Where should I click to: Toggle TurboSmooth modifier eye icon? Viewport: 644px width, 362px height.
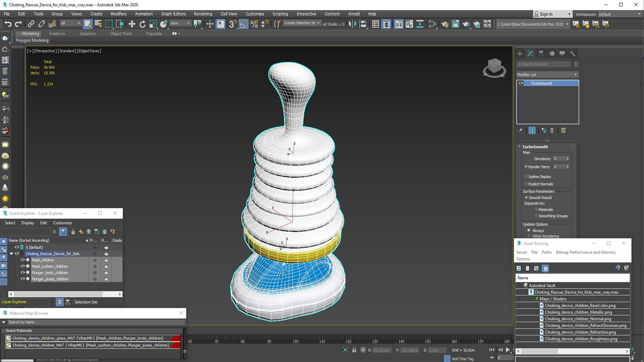pyautogui.click(x=521, y=83)
